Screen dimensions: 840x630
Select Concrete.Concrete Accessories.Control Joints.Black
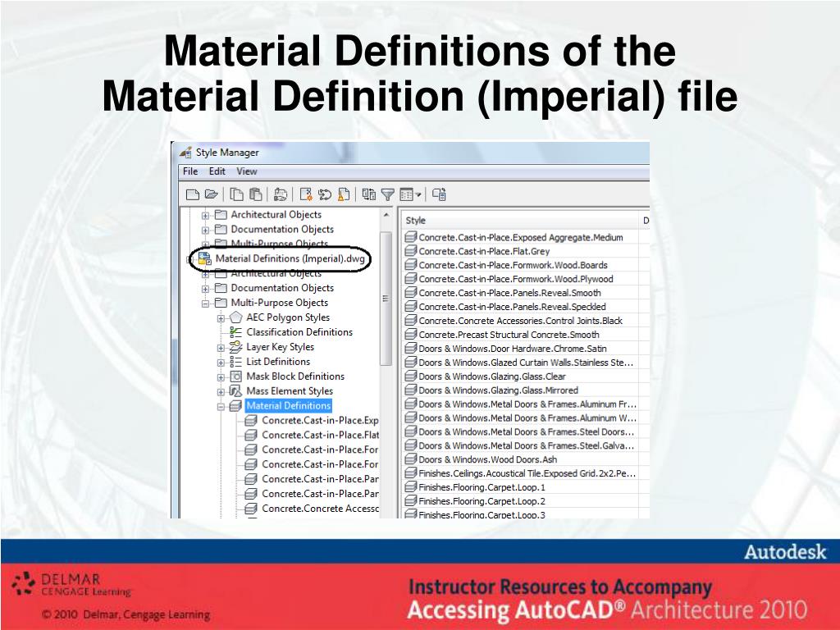[521, 321]
